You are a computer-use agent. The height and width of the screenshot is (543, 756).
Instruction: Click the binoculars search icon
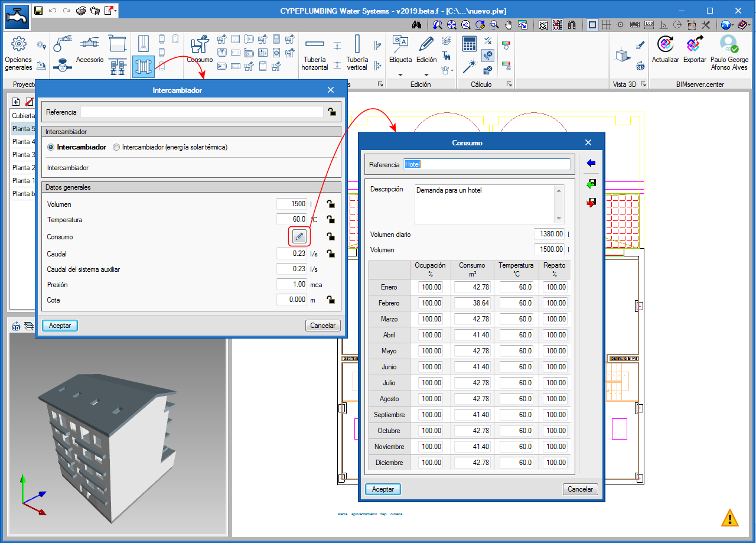416,25
